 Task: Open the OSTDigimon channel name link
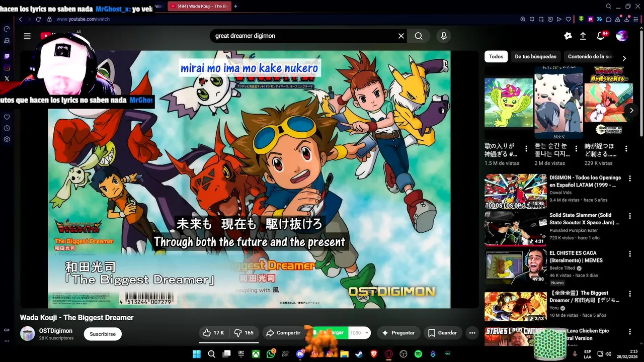pos(56,331)
